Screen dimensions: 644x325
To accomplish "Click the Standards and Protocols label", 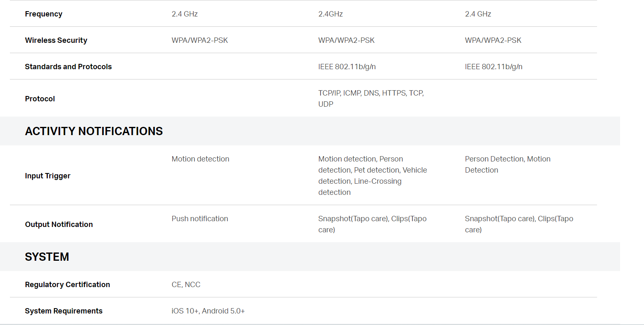I will point(68,67).
